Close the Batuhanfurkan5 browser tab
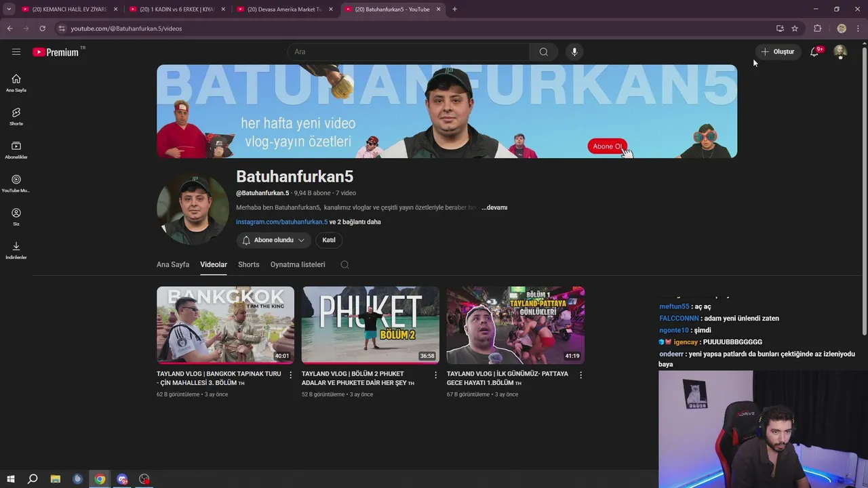This screenshot has width=868, height=488. click(x=438, y=9)
